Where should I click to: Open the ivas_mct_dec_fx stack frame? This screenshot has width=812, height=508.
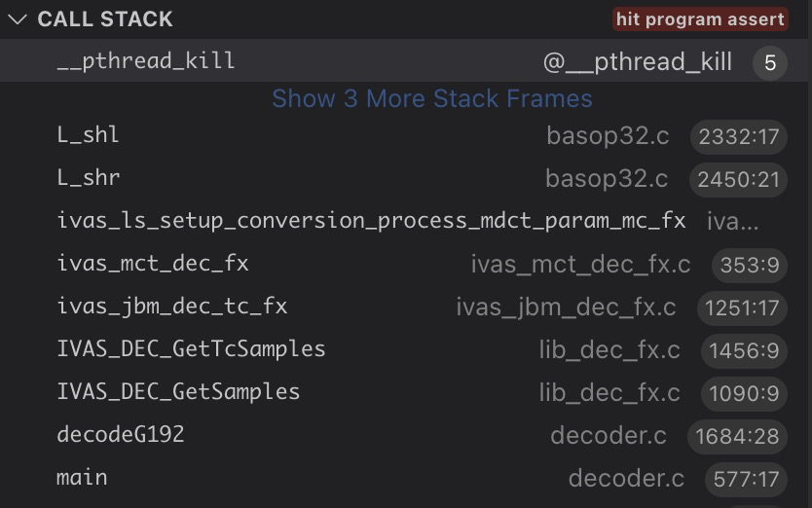tap(153, 264)
